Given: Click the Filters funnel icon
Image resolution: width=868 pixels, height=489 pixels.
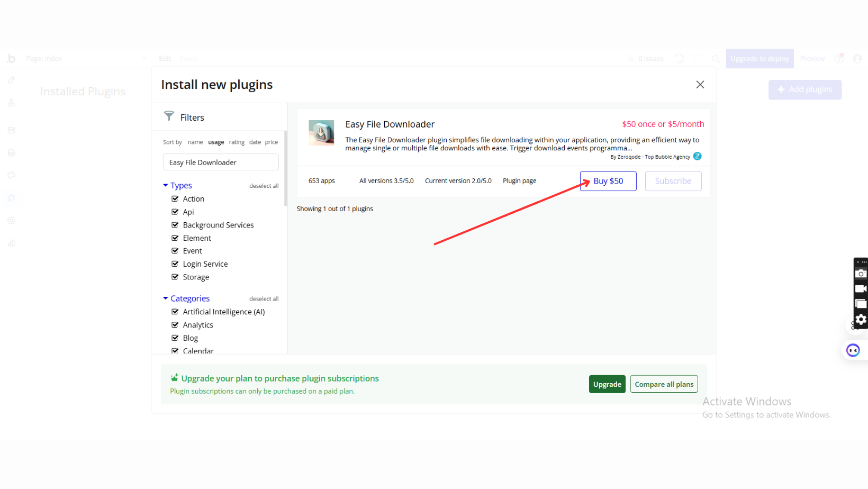Looking at the screenshot, I should tap(169, 116).
